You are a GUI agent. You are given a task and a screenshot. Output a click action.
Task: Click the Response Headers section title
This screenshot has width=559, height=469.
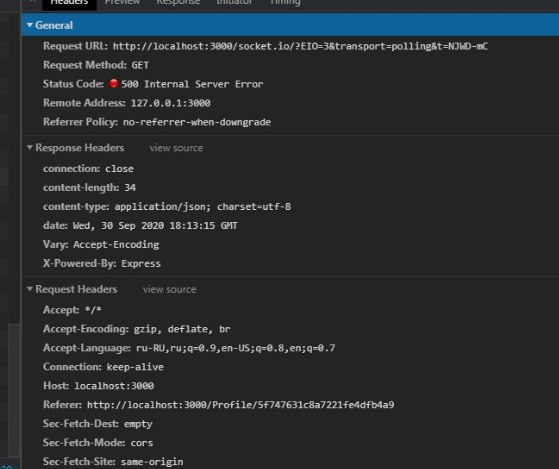tap(80, 148)
